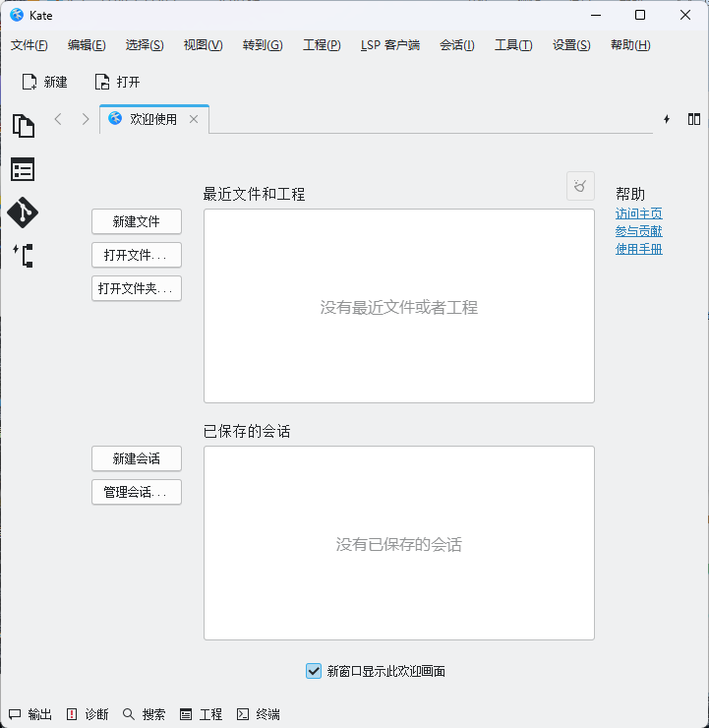709x728 pixels.
Task: Toggle the 输出 output panel
Action: click(x=30, y=714)
